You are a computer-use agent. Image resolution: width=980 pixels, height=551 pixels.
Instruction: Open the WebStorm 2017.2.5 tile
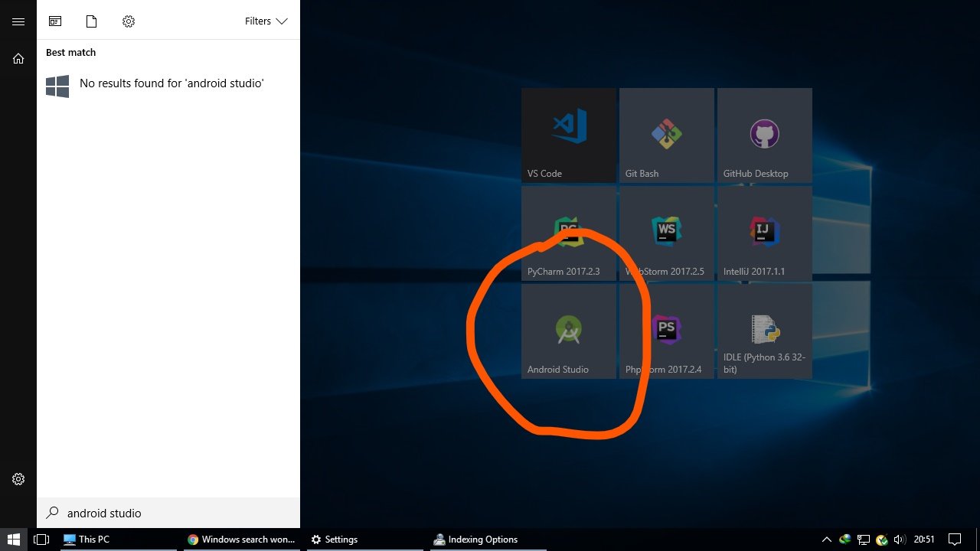pos(666,233)
